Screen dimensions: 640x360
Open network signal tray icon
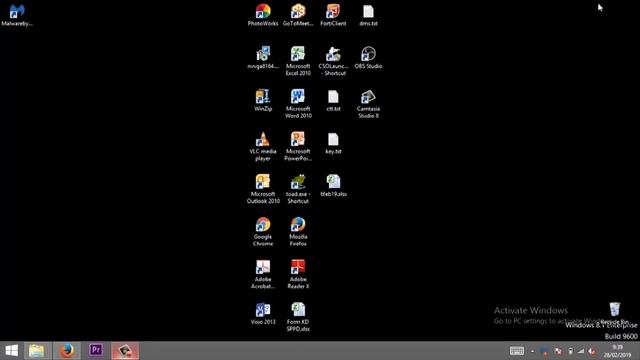point(581,351)
